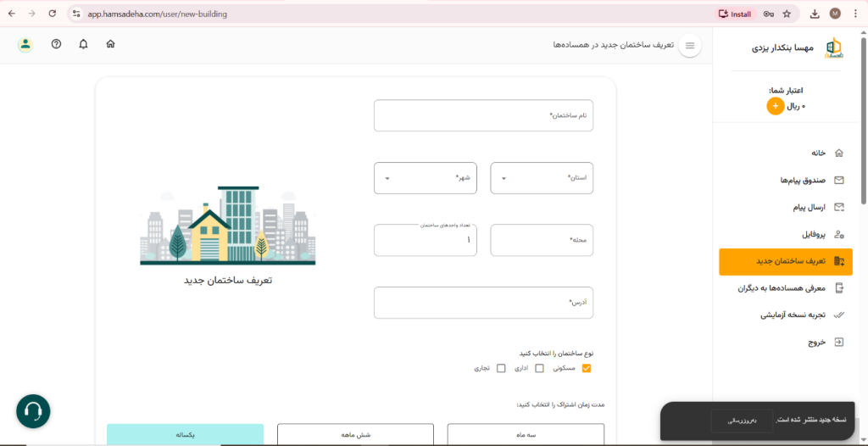Screen dimensions: 868x446
Task: Click the home icon in header
Action: tap(111, 44)
